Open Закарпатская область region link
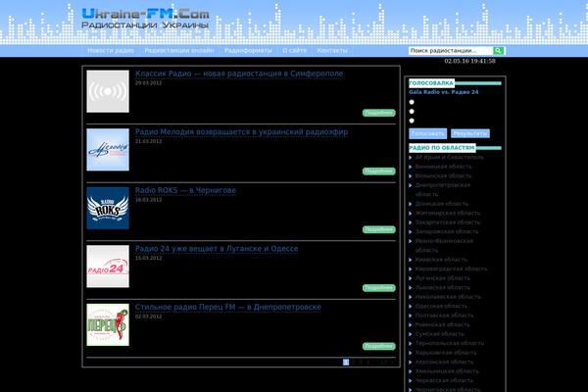 click(448, 222)
